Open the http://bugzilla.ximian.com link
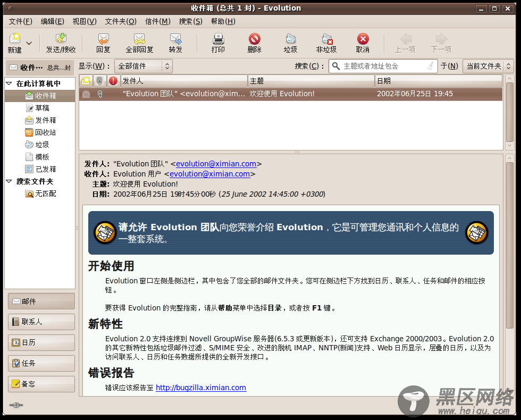 pos(201,388)
